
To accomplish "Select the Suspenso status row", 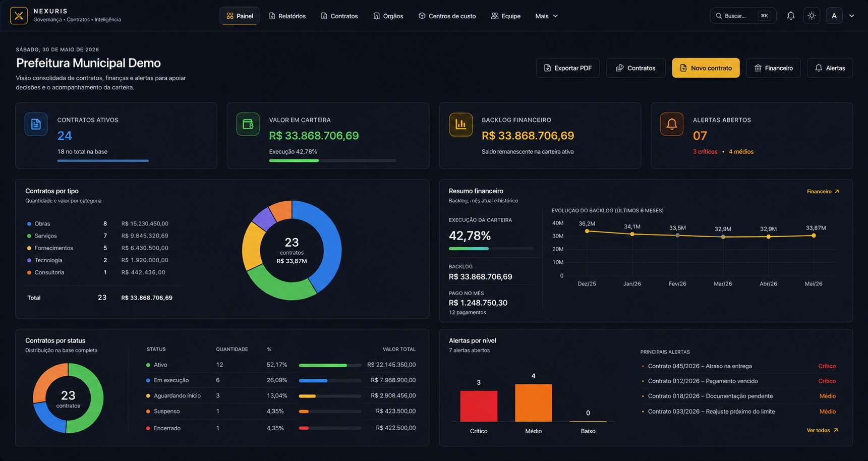I will [280, 412].
